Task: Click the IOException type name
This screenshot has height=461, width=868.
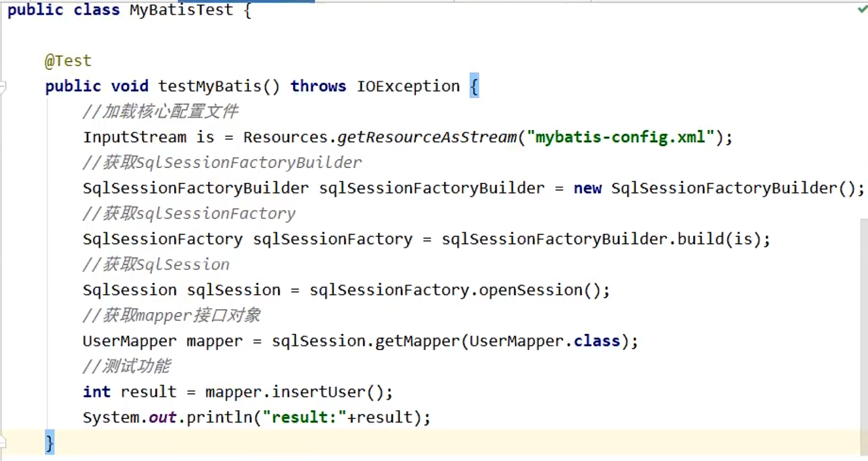Action: tap(408, 87)
